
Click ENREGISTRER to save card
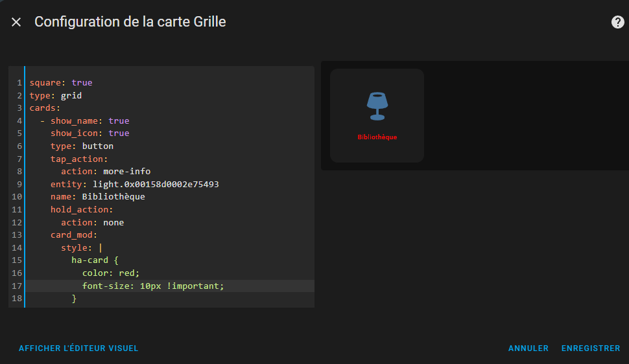pyautogui.click(x=591, y=348)
